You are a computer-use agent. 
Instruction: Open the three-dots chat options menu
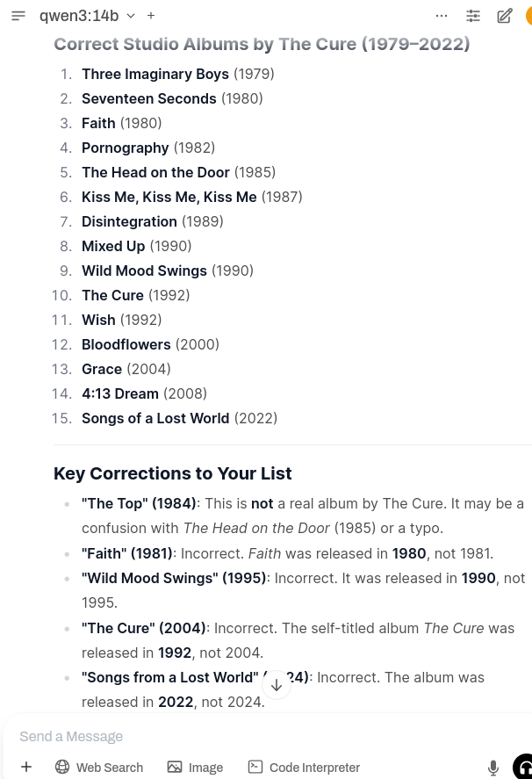pyautogui.click(x=441, y=16)
